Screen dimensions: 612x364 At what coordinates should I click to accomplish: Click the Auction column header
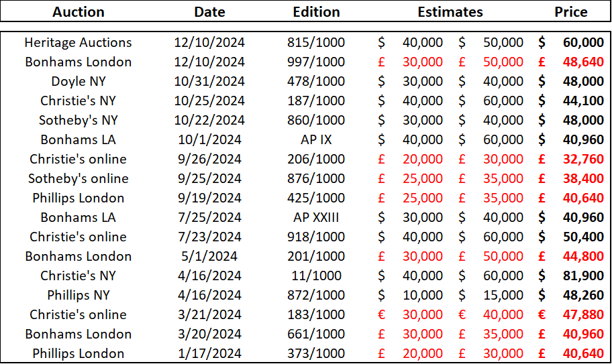[x=79, y=12]
